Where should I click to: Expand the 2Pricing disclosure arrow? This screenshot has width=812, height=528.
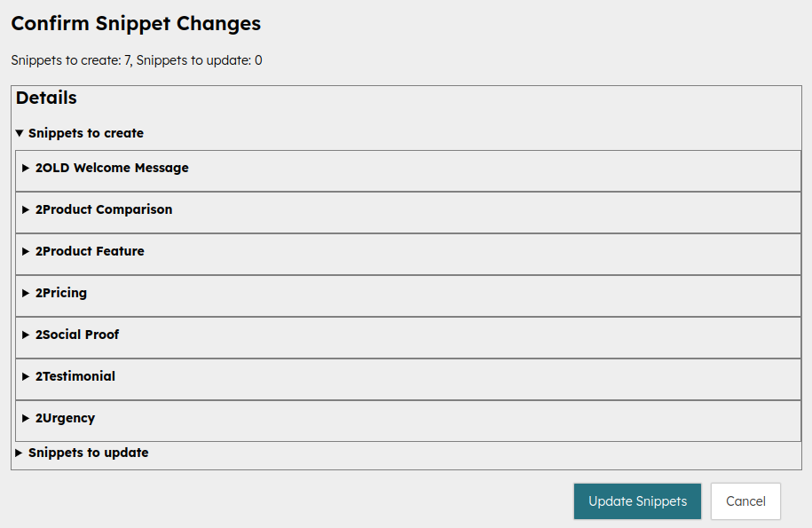click(x=26, y=293)
